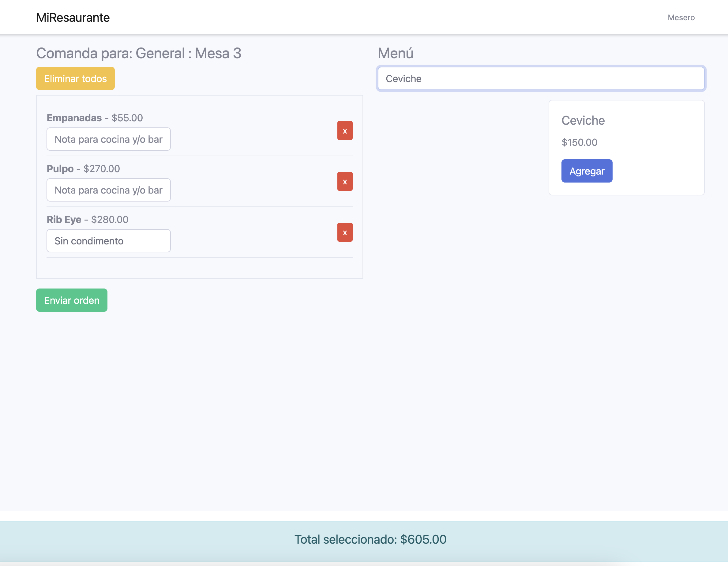Remove Rib Eye with its x button
The width and height of the screenshot is (728, 566).
[345, 232]
